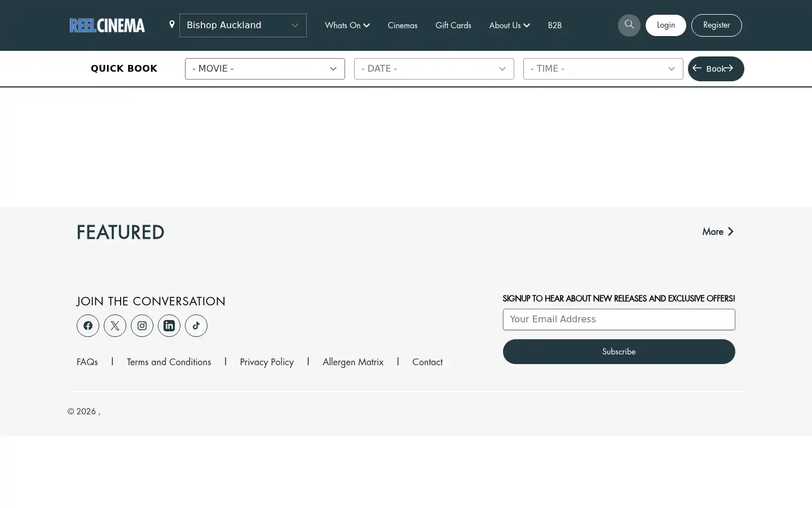Click the JOIN THE CONVERSATION heading

pyautogui.click(x=151, y=301)
